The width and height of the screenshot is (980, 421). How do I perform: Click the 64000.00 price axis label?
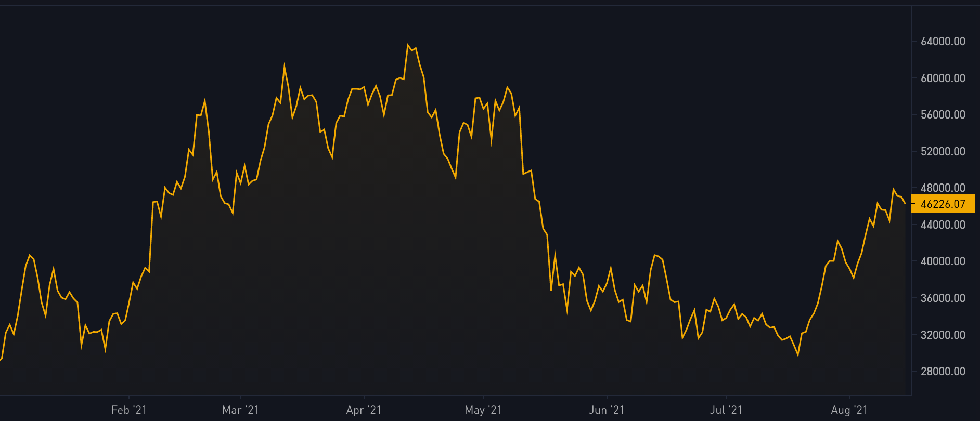[943, 42]
